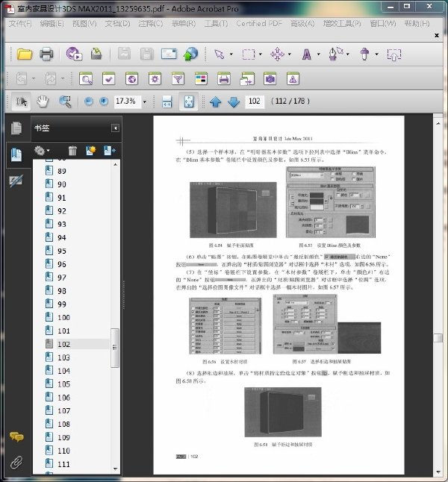Go to previous page with up arrow
Viewport: 448px width, 482px height.
(215, 101)
